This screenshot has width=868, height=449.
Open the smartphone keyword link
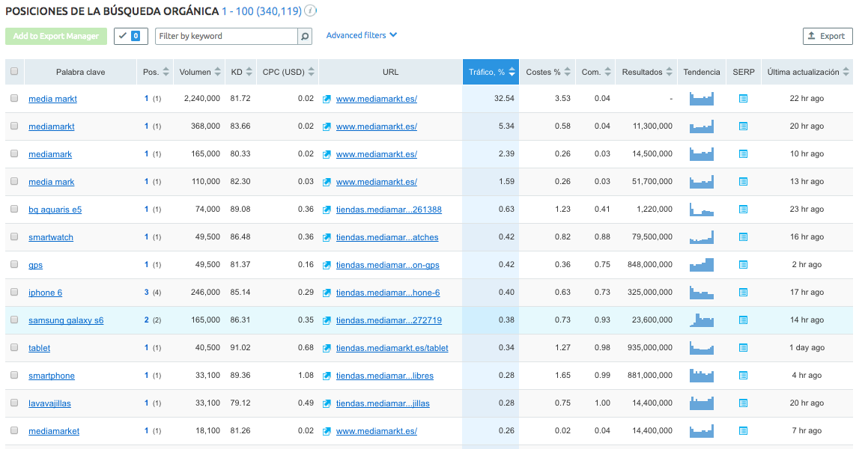pyautogui.click(x=52, y=376)
